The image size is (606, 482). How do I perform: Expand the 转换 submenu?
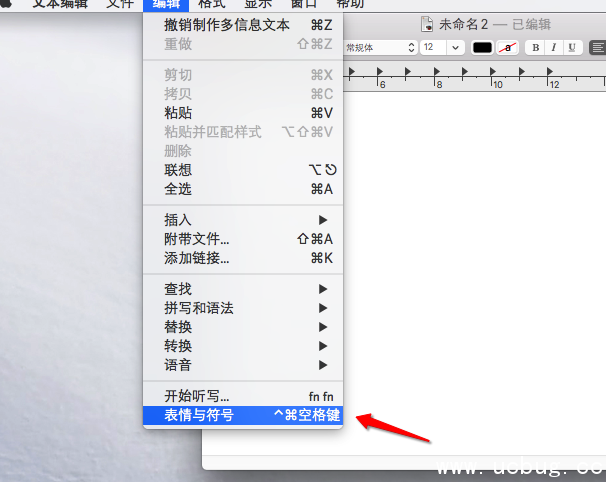[x=243, y=346]
